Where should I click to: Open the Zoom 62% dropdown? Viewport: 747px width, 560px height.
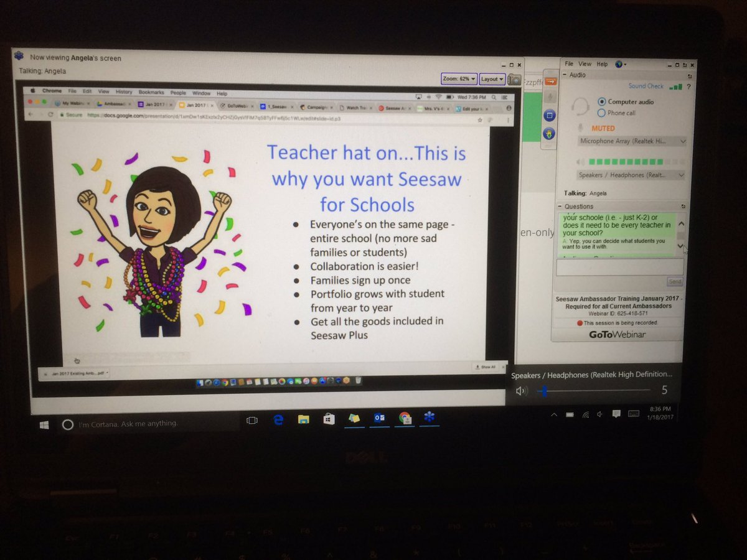click(459, 79)
